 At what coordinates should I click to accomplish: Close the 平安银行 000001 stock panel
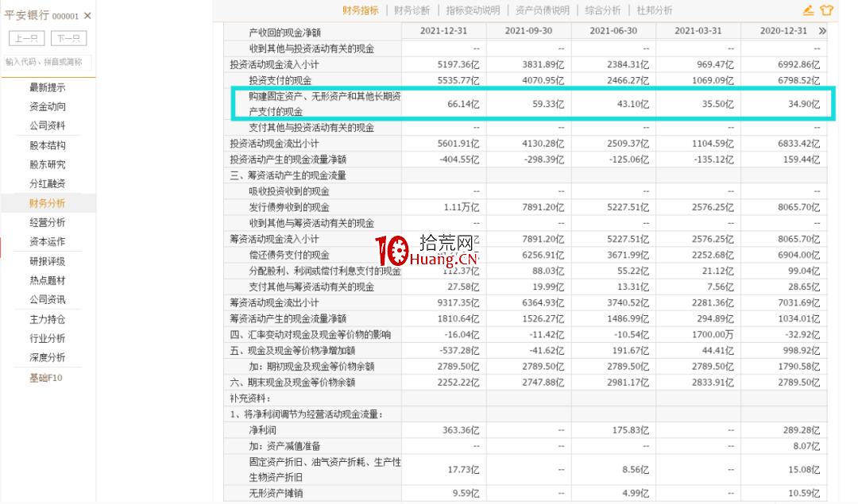pos(87,16)
